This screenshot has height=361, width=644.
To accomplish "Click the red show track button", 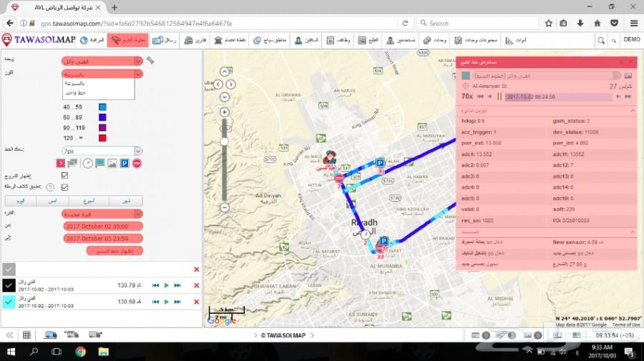I will pyautogui.click(x=114, y=251).
